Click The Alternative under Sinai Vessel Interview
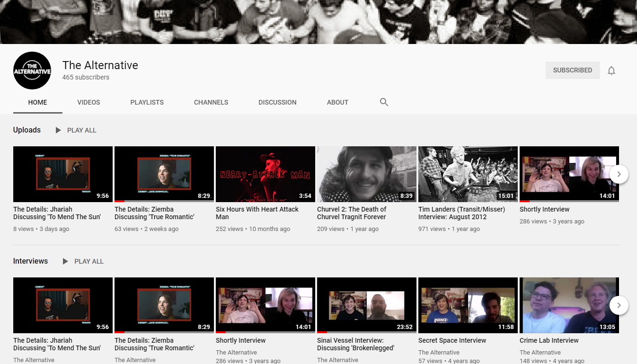The height and width of the screenshot is (364, 637). pos(337,360)
